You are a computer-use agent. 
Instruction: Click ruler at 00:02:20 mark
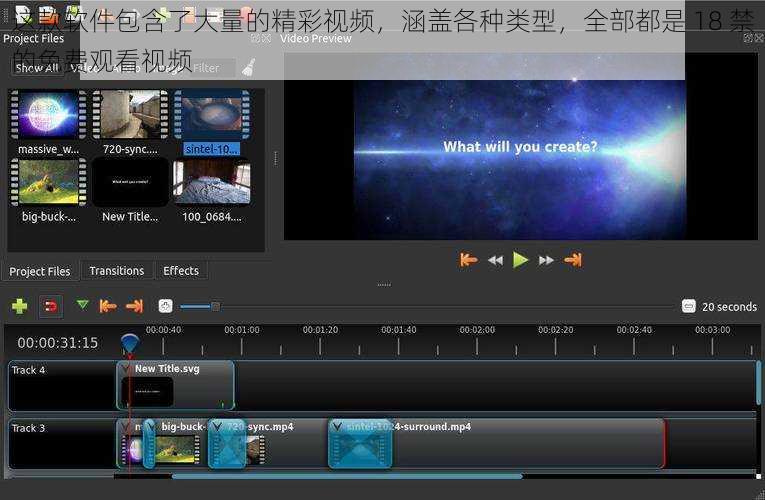click(556, 330)
